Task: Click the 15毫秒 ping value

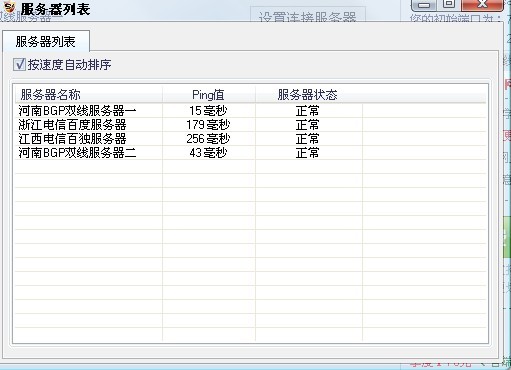Action: [x=208, y=111]
